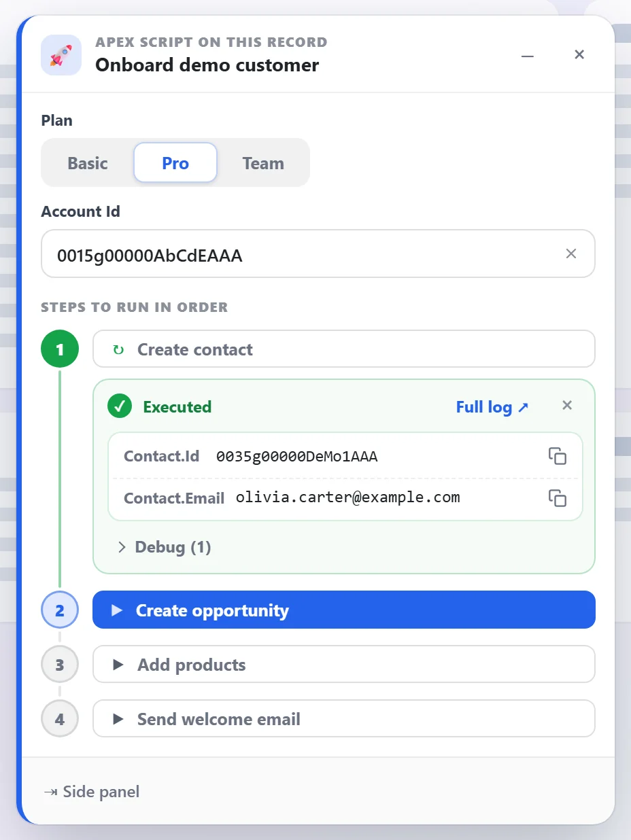Open the Full log link
This screenshot has height=840, width=631.
492,406
